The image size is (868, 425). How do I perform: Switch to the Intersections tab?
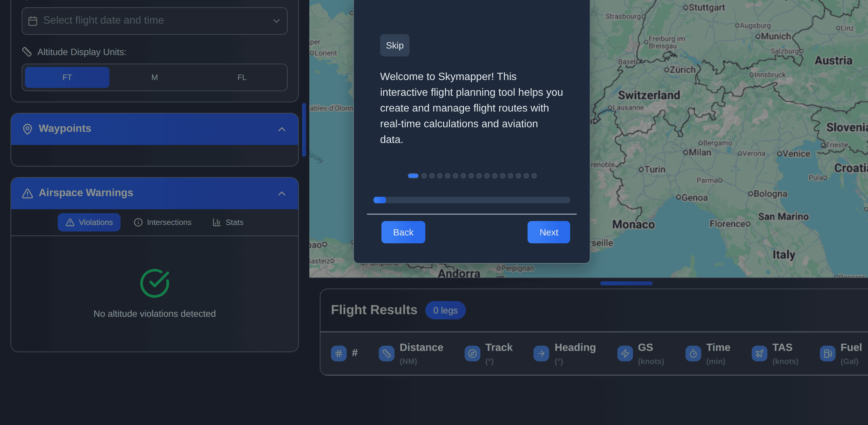tap(163, 222)
